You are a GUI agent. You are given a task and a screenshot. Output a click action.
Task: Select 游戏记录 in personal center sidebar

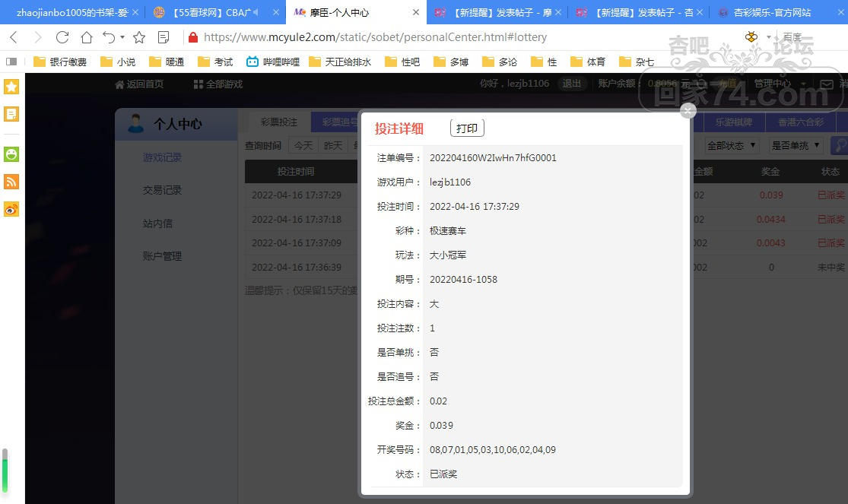(x=162, y=157)
